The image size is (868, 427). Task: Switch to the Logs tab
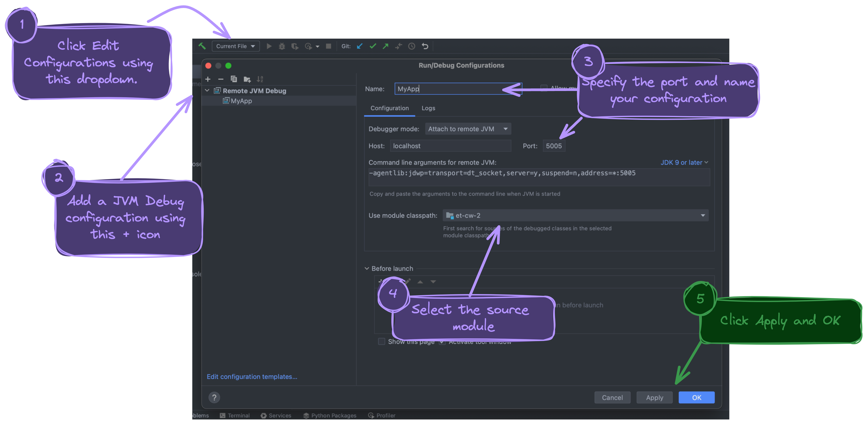pyautogui.click(x=428, y=108)
